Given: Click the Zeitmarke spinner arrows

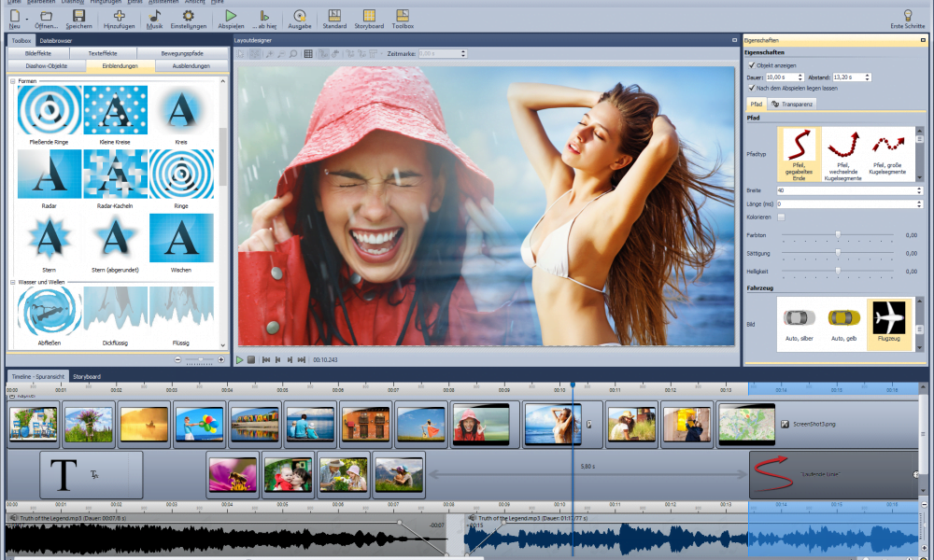Looking at the screenshot, I should (x=463, y=53).
